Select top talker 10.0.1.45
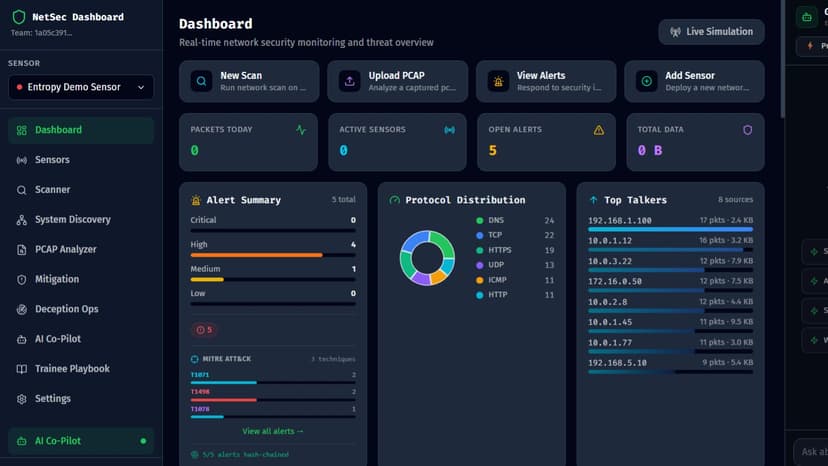Image resolution: width=828 pixels, height=466 pixels. point(671,325)
